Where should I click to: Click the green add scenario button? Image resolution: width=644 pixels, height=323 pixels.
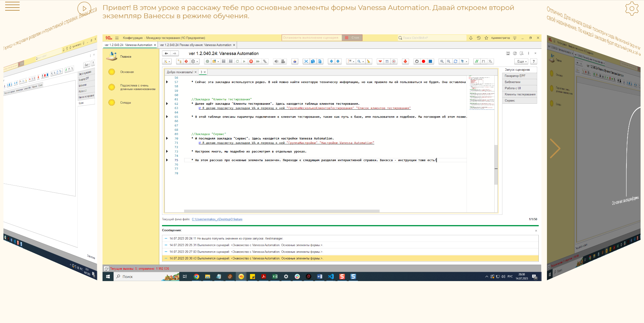point(207,62)
